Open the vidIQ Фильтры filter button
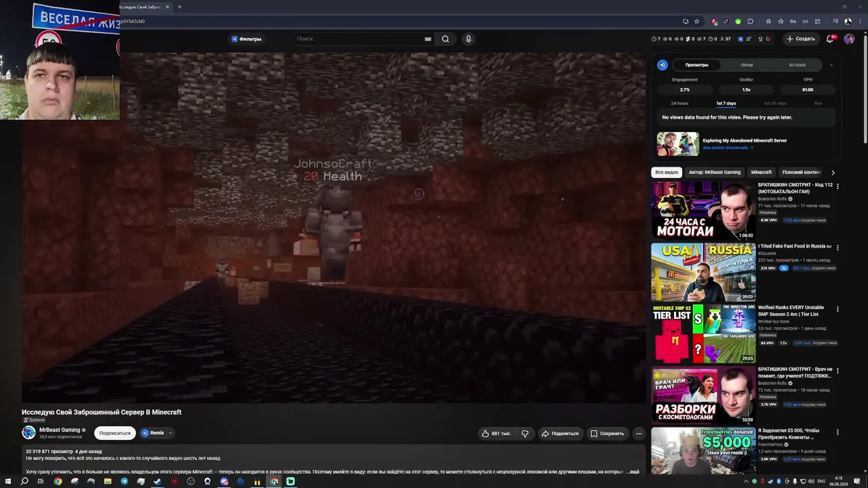Image resolution: width=868 pixels, height=488 pixels. click(246, 39)
